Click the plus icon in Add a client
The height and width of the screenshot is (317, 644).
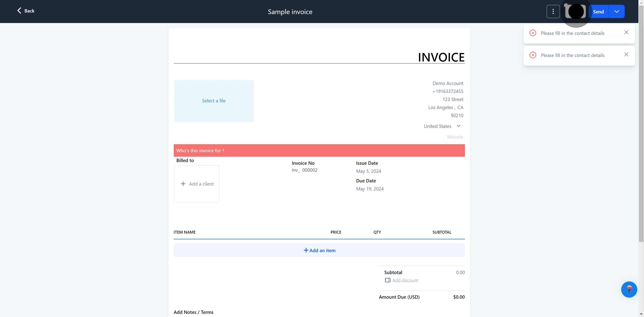click(x=183, y=184)
